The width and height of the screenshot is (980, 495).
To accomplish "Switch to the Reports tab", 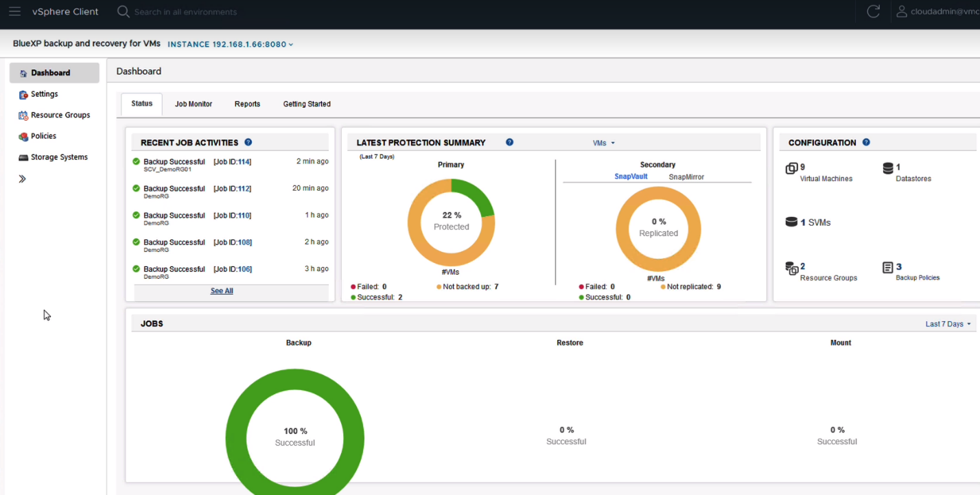I will pyautogui.click(x=247, y=104).
